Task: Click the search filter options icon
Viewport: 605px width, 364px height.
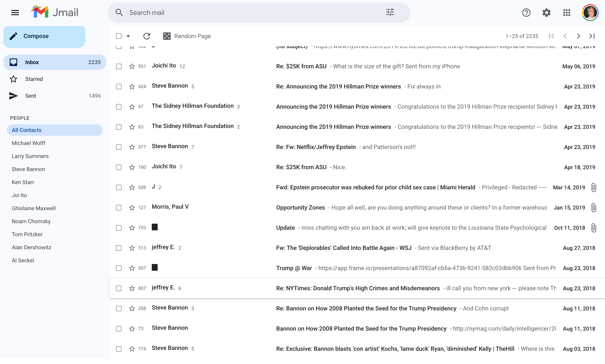Action: [x=390, y=12]
